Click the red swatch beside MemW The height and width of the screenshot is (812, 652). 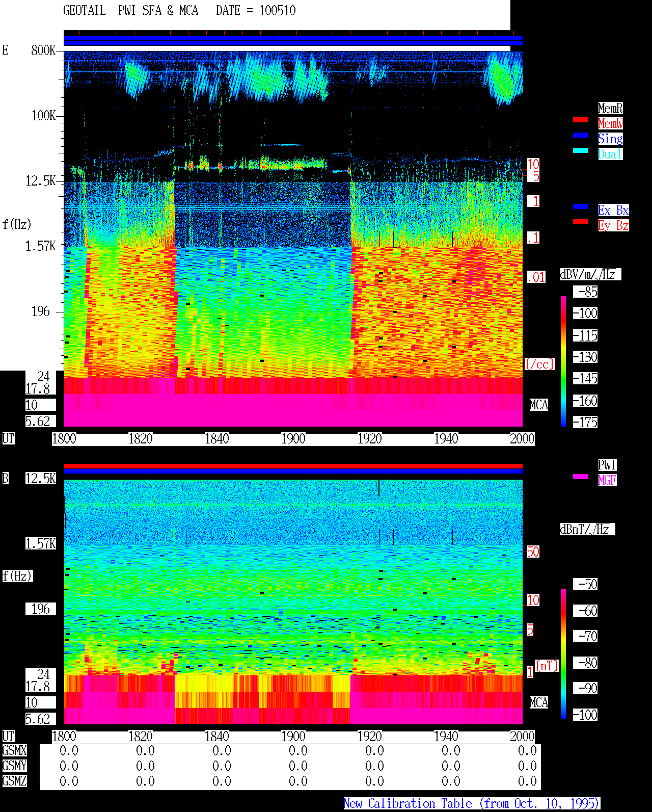(581, 120)
